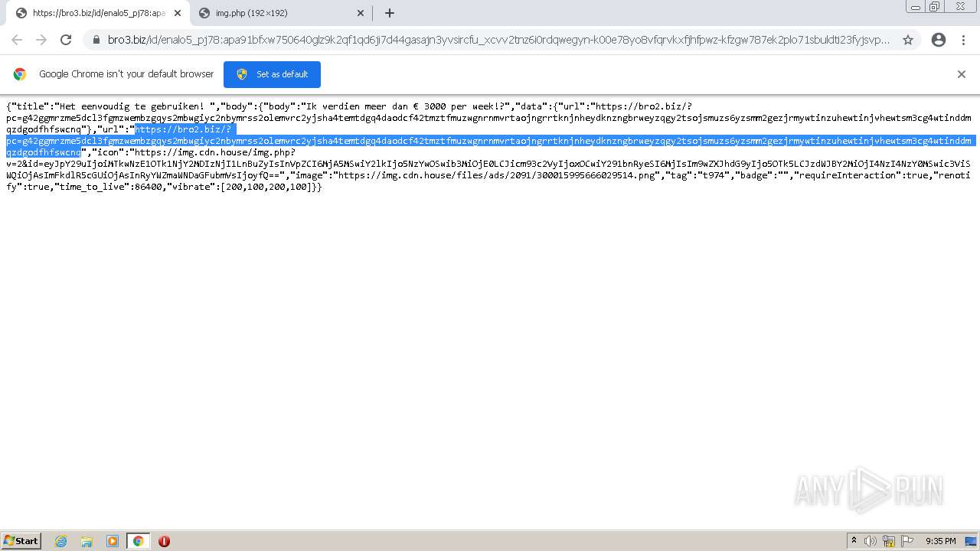
Task: Bookmark this page with the star
Action: click(908, 40)
